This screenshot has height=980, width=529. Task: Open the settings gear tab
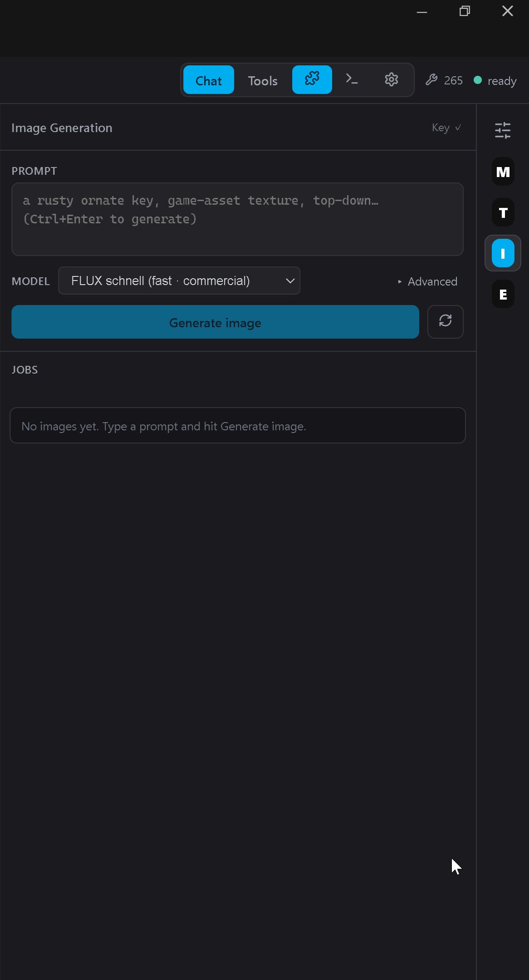[x=392, y=80]
